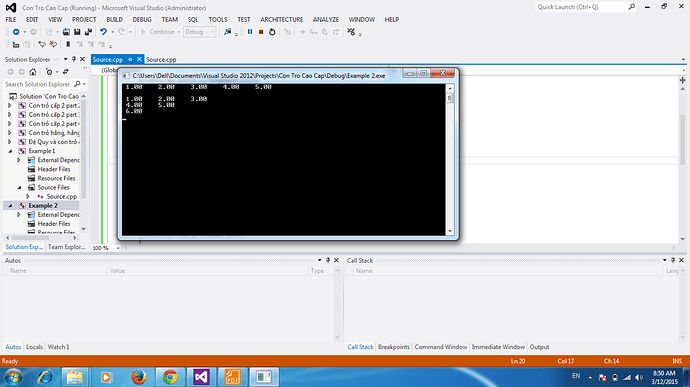Image resolution: width=690 pixels, height=387 pixels.
Task: Launch Firefox from the taskbar
Action: click(139, 377)
